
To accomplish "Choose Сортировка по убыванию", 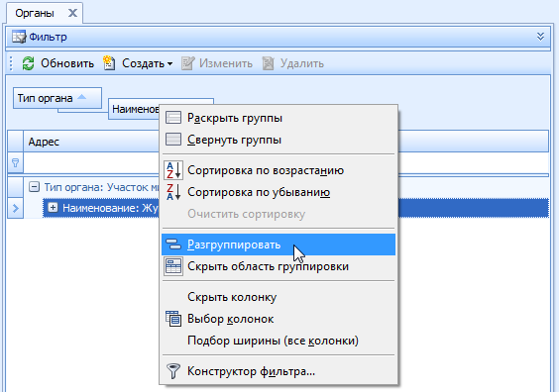I will (x=279, y=192).
